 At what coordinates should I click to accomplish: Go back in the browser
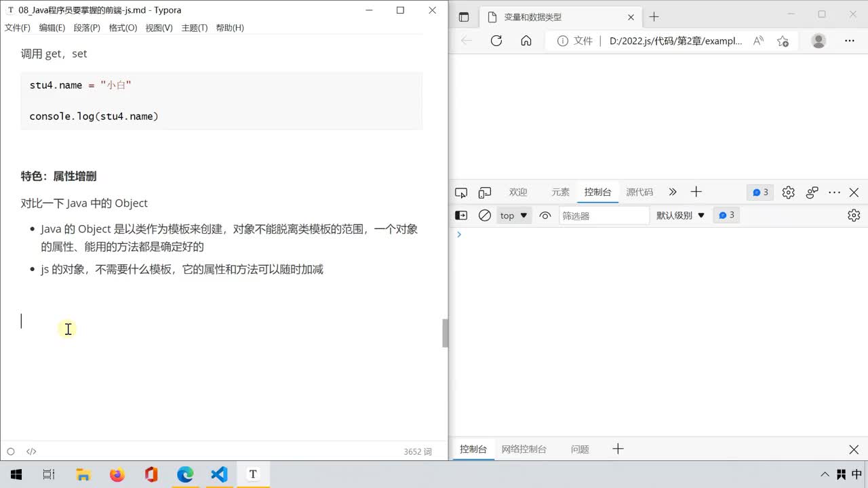click(x=467, y=41)
